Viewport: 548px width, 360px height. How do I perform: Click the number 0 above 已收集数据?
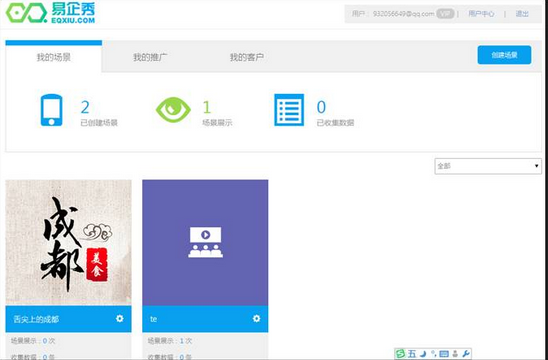[x=321, y=107]
